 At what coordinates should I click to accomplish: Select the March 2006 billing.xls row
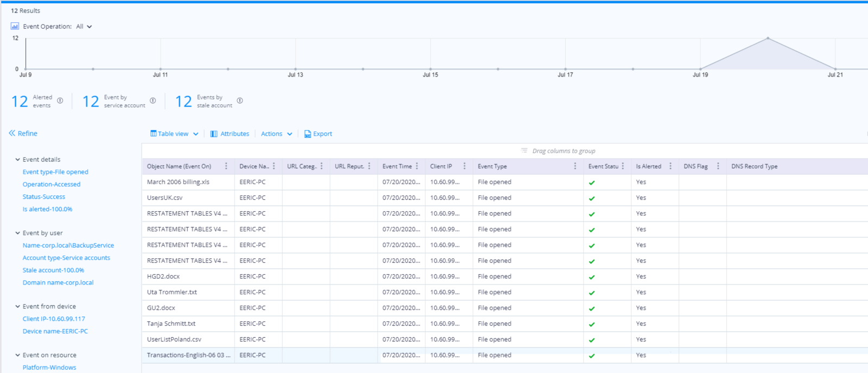coord(178,182)
